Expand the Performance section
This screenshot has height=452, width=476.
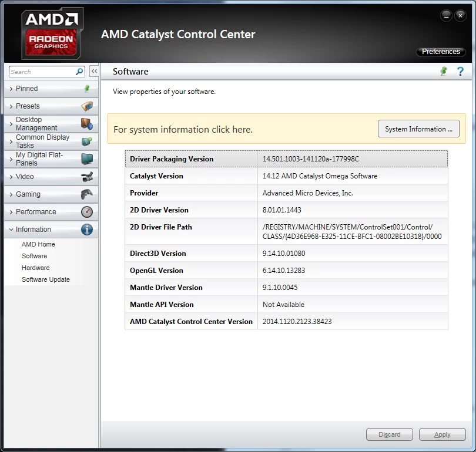(51, 211)
